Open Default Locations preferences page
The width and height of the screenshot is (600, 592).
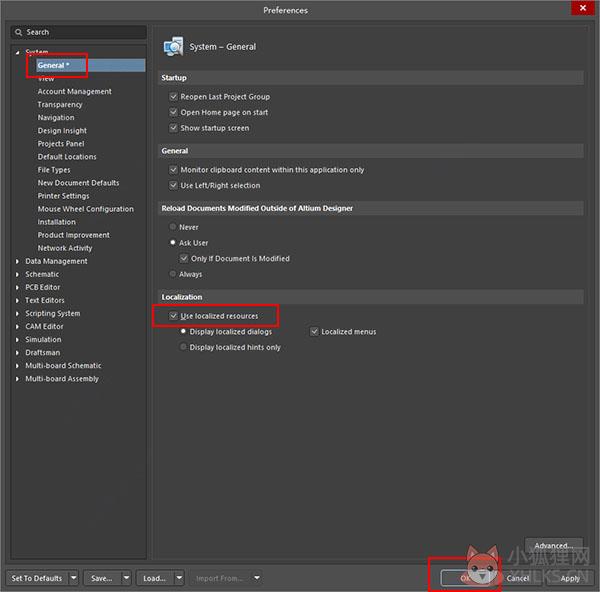pos(67,157)
